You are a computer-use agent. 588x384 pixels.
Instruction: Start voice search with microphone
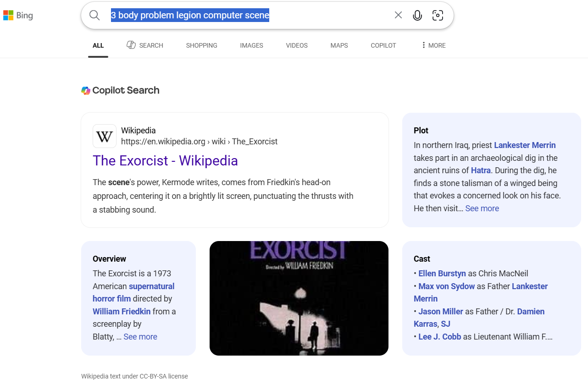(417, 15)
